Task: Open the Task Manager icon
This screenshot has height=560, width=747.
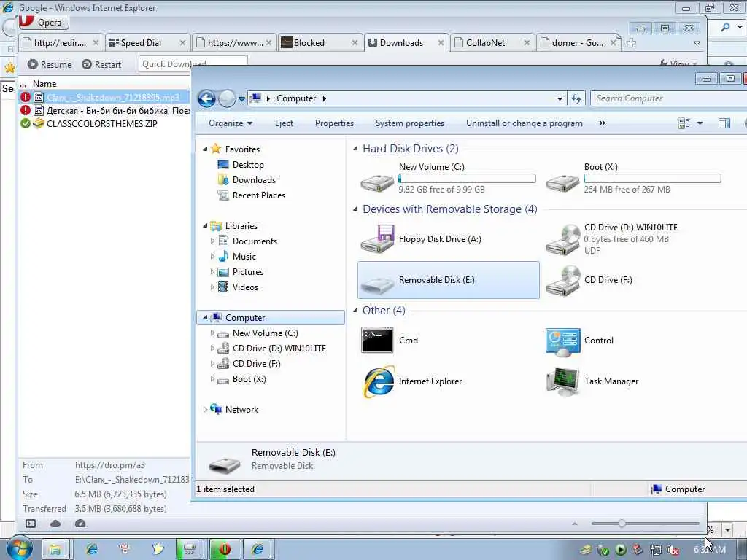Action: [x=562, y=381]
